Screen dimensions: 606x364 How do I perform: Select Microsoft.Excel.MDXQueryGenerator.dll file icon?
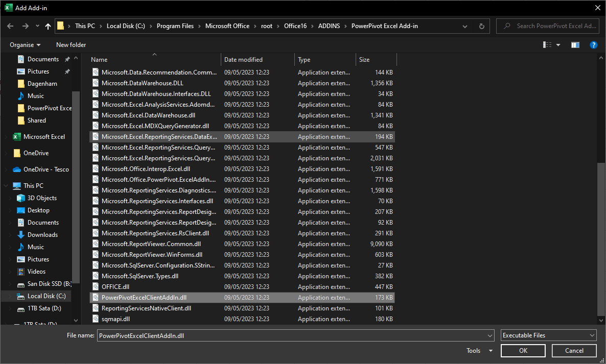coord(96,126)
